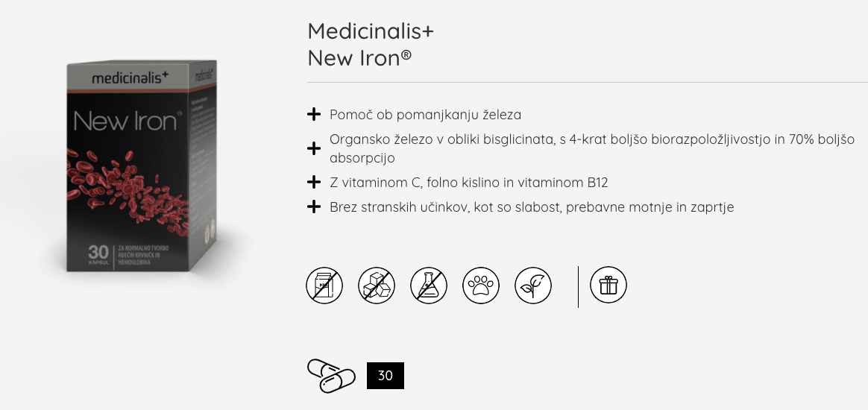Viewport: 868px width, 410px height.
Task: Click the plant leaf vegan icon
Action: point(533,286)
